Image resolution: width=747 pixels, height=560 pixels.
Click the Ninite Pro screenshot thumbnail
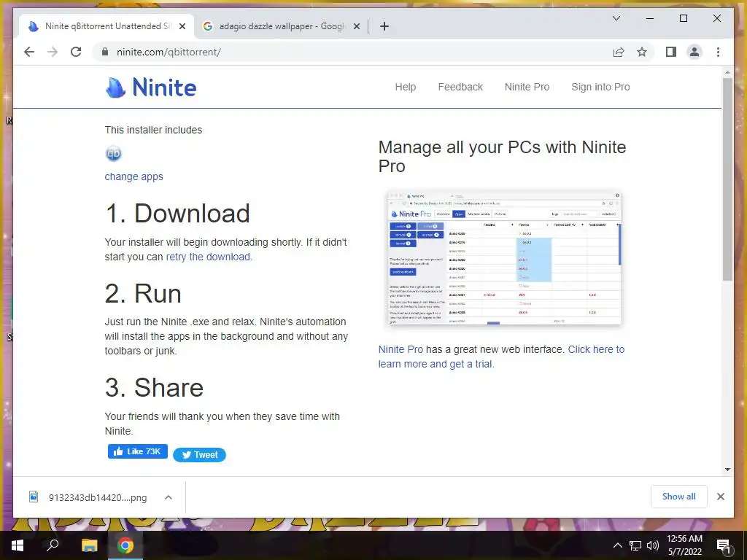tap(504, 258)
